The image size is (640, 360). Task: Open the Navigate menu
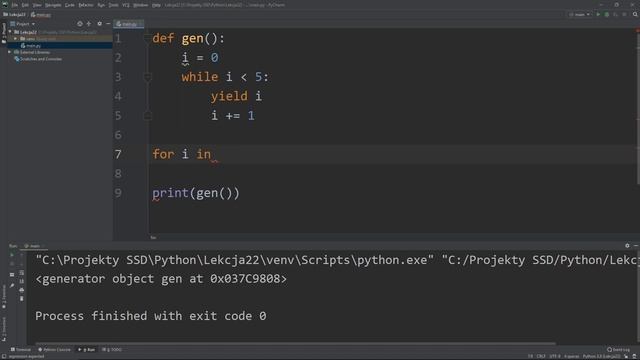click(53, 5)
